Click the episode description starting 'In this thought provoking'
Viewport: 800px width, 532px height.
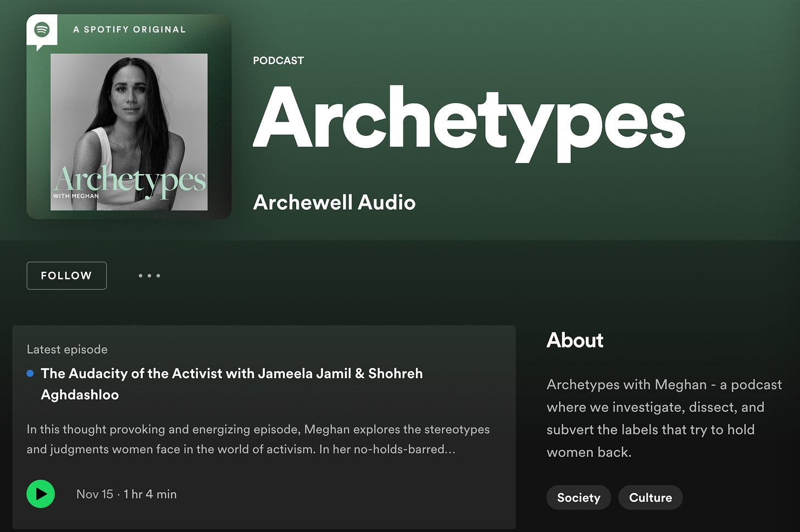(x=258, y=439)
